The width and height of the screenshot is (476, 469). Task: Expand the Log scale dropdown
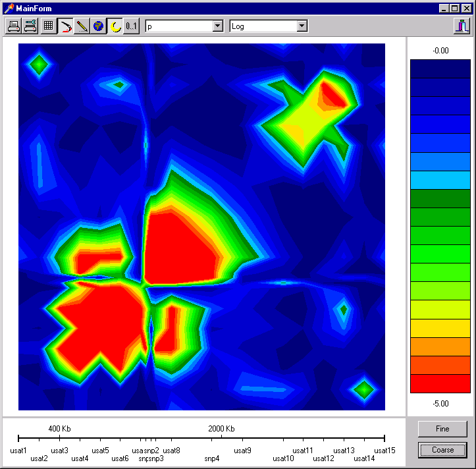302,26
